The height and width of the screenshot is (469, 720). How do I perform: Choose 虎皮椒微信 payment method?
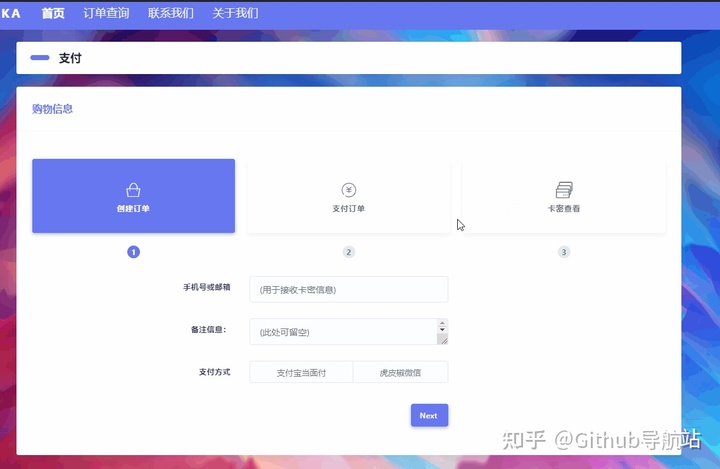click(x=400, y=373)
